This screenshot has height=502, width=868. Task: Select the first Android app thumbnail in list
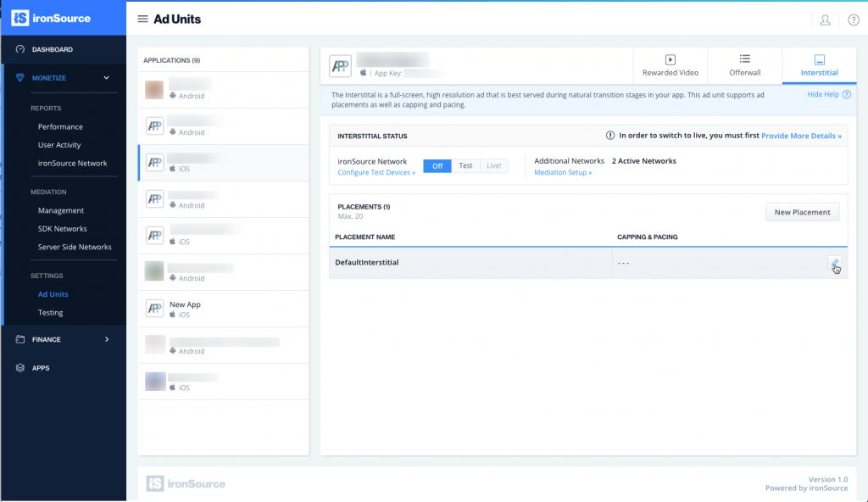[x=154, y=90]
